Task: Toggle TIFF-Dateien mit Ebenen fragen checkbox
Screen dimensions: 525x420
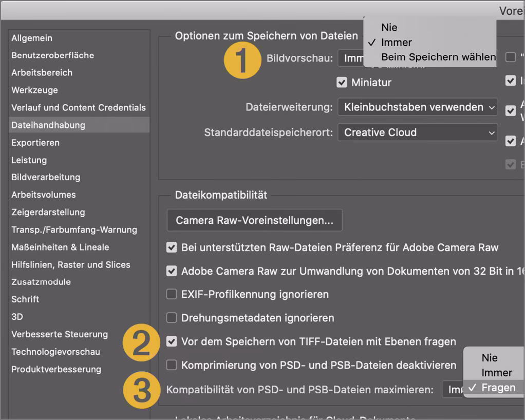Action: (172, 341)
